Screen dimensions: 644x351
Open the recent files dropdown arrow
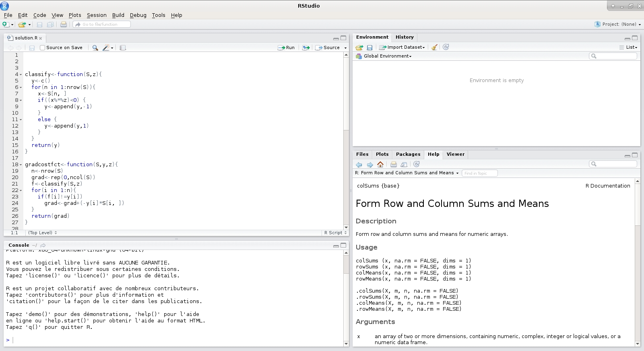click(x=29, y=25)
